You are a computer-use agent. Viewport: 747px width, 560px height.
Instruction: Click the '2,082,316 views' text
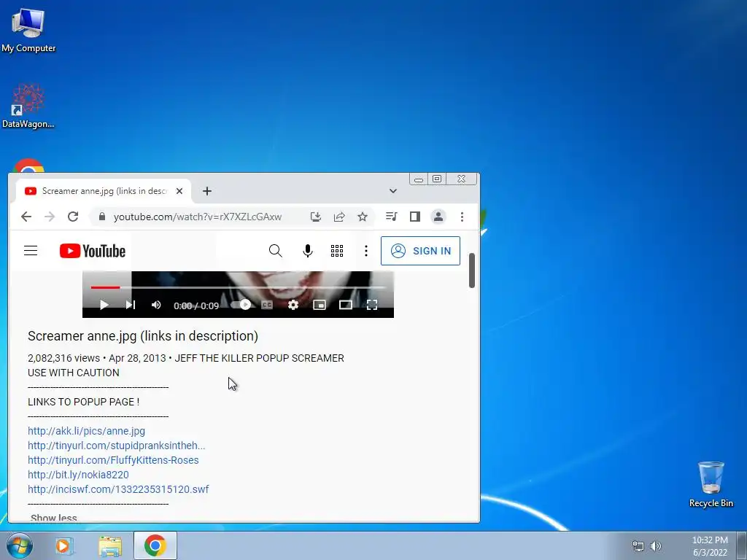pyautogui.click(x=64, y=358)
